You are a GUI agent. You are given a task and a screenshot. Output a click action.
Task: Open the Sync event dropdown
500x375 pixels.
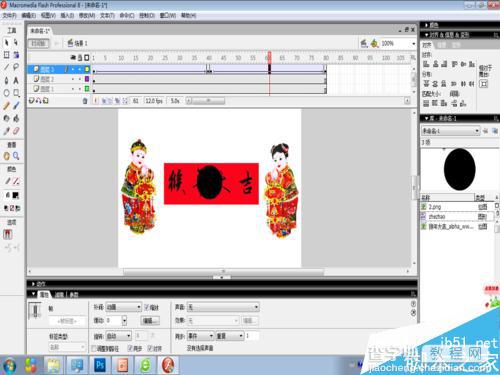200,336
